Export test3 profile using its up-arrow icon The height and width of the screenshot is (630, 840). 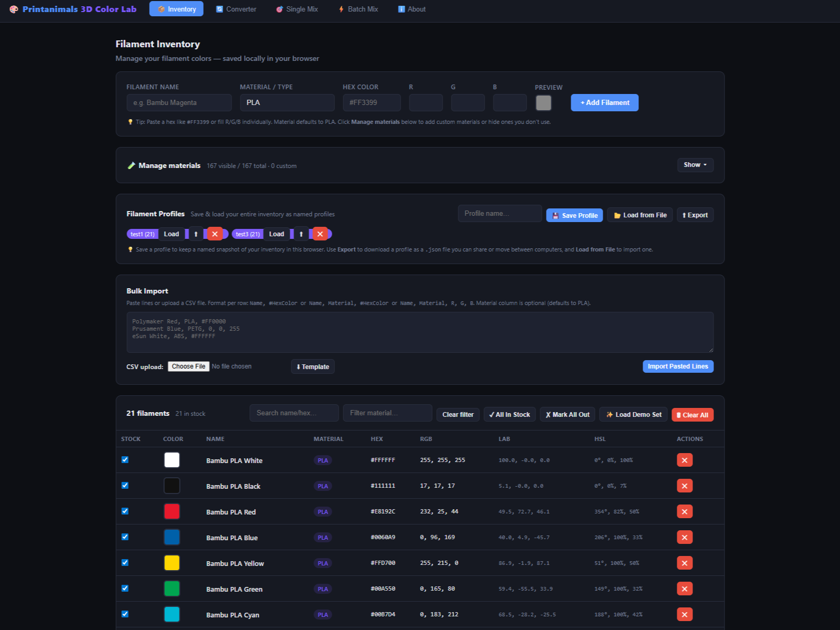[301, 234]
